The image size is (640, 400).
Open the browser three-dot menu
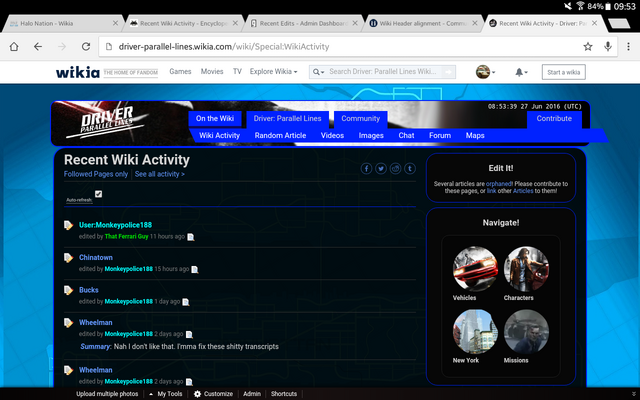pyautogui.click(x=628, y=47)
